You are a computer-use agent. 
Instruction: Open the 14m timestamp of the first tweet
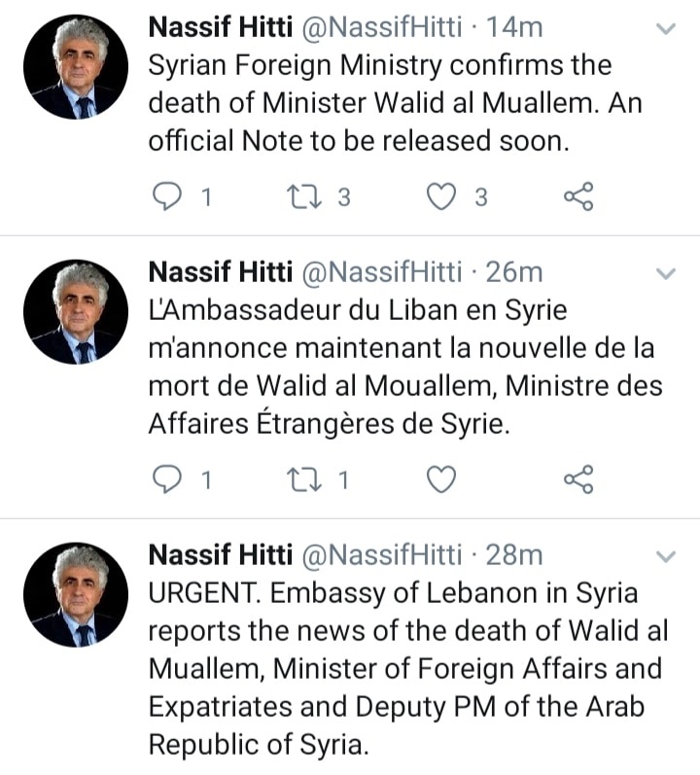[x=514, y=27]
